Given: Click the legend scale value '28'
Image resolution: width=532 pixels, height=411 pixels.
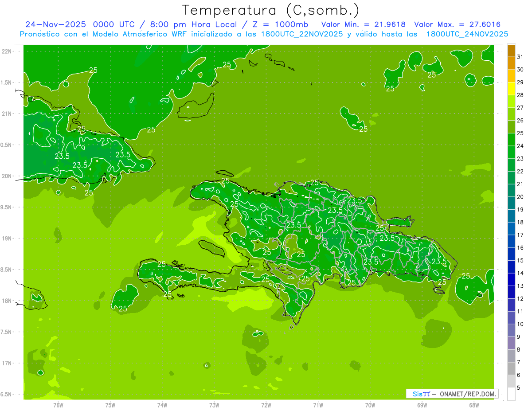Looking at the screenshot, I should tap(520, 95).
